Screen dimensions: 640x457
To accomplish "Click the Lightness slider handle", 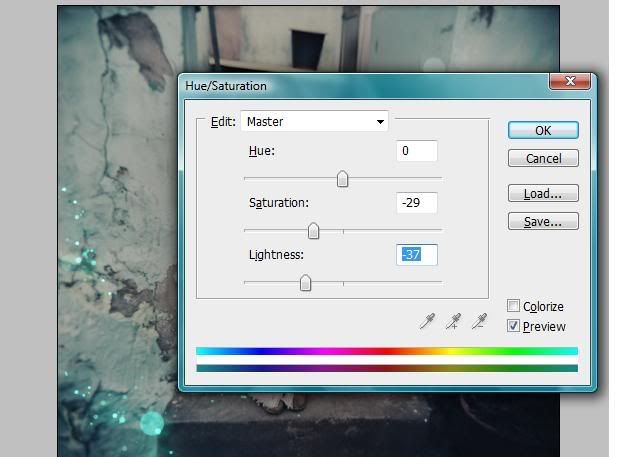I will pos(305,282).
